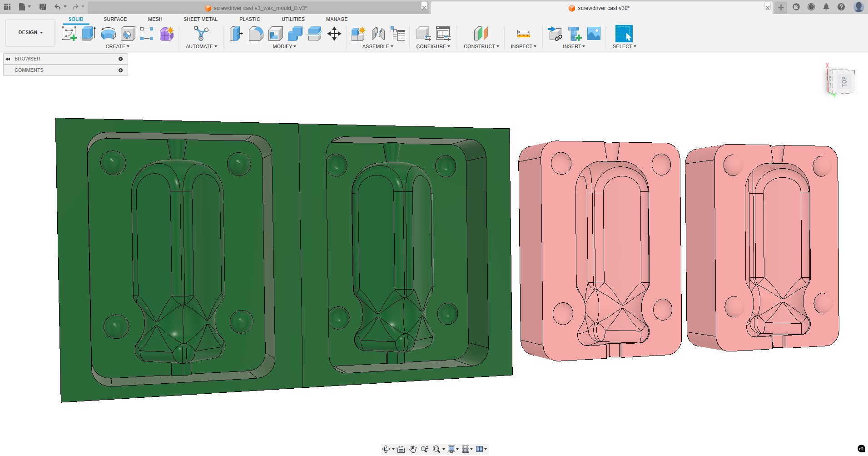The image size is (868, 456).
Task: Open the Change Parameters table icon
Action: coord(443,34)
